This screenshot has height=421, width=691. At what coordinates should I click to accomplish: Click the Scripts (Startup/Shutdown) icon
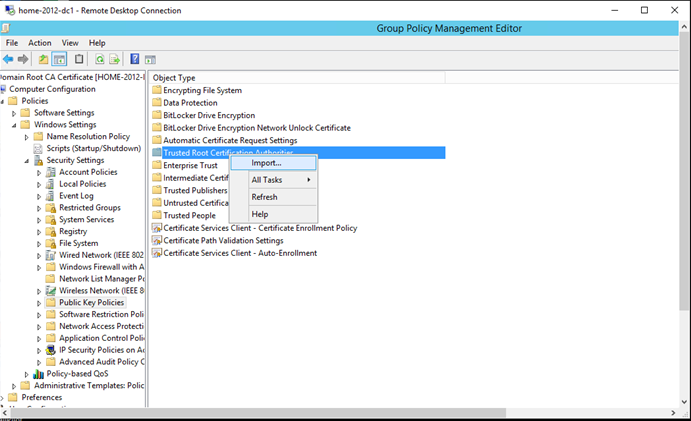(x=39, y=149)
